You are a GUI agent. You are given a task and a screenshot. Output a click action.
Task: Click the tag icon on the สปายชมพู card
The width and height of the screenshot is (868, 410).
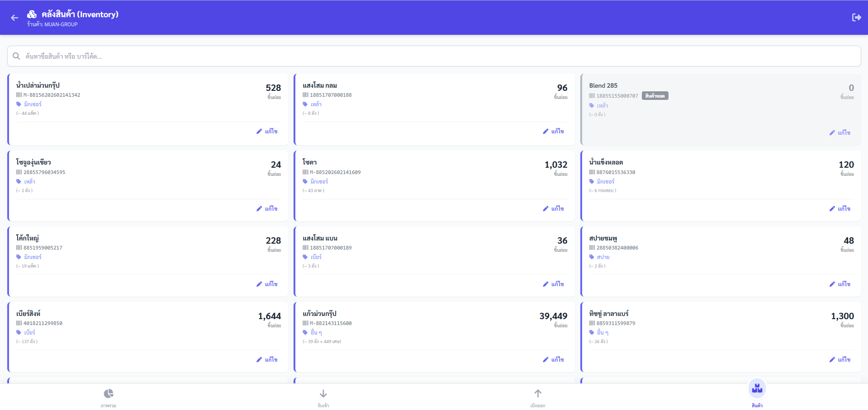(x=592, y=257)
